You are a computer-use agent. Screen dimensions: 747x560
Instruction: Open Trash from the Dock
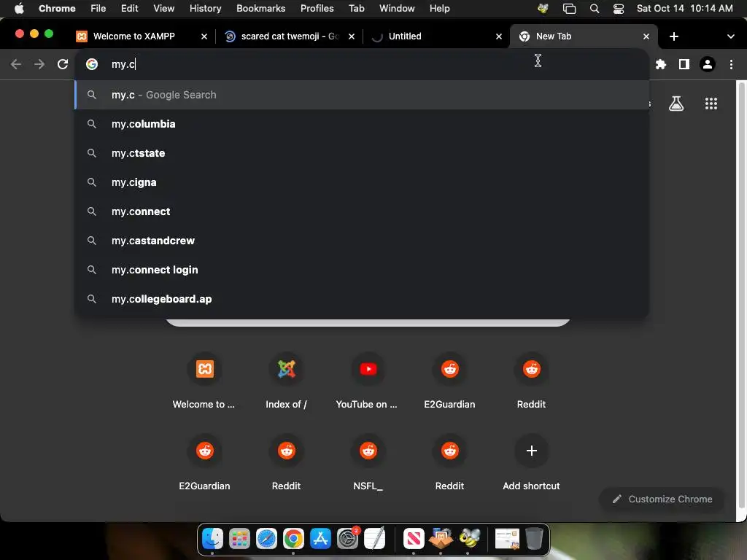click(x=534, y=539)
